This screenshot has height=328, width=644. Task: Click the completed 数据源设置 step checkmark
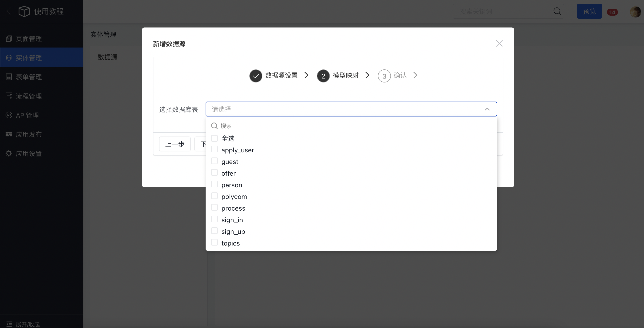256,76
